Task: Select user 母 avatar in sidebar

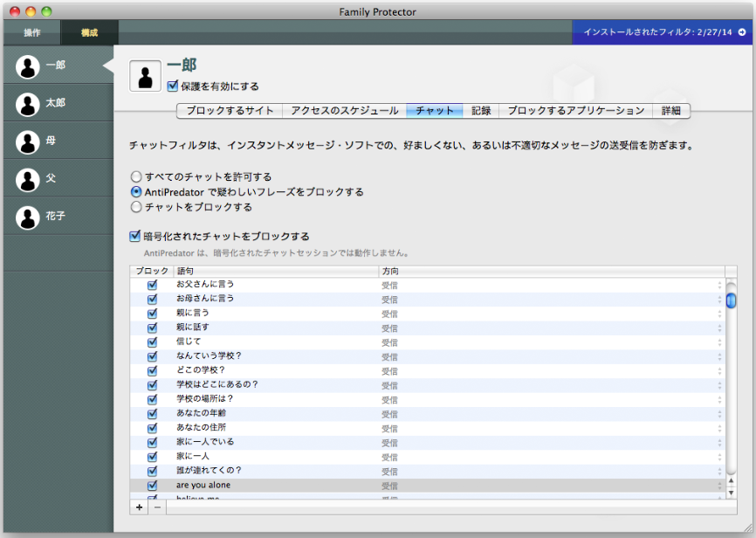Action: tap(27, 141)
